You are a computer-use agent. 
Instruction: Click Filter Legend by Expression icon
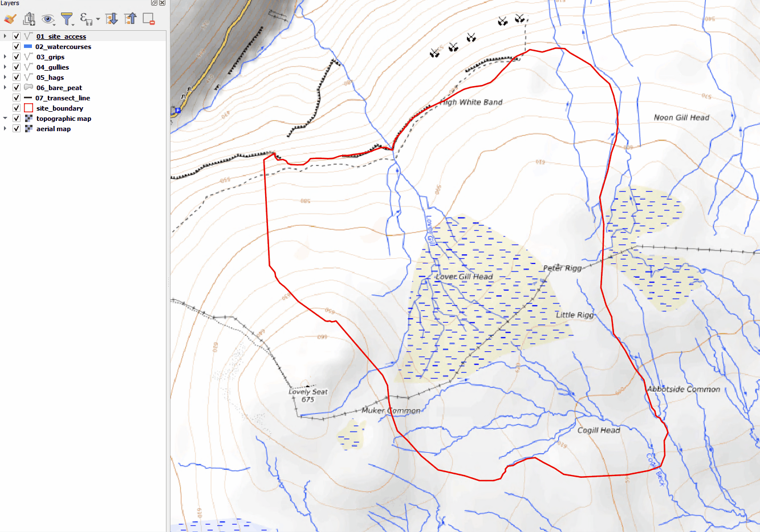pos(86,19)
